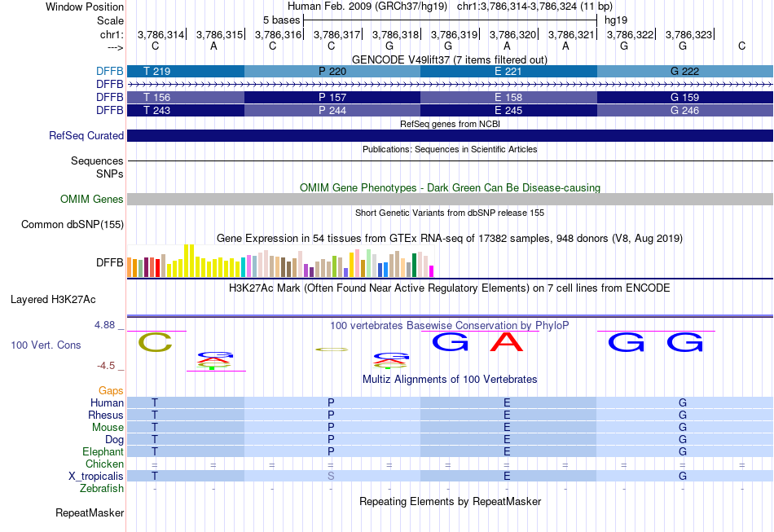Click the gray S in X_tropicalis row
Viewport: 774px width, 532px height.
[x=331, y=477]
